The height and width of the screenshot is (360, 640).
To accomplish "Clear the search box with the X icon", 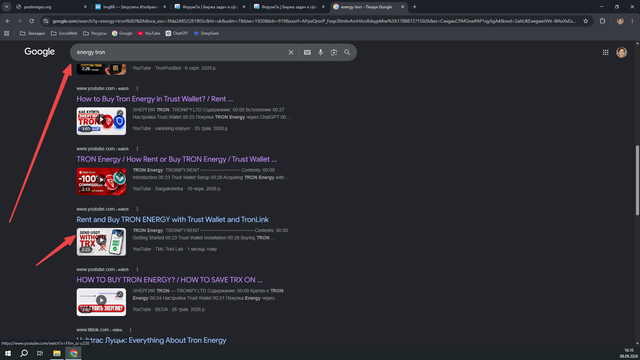I will click(291, 52).
